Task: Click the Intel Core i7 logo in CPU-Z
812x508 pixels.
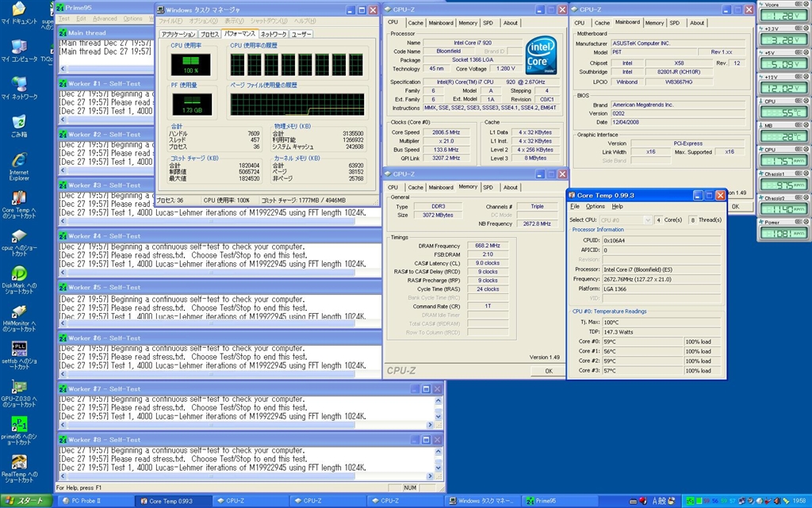Action: click(x=541, y=55)
